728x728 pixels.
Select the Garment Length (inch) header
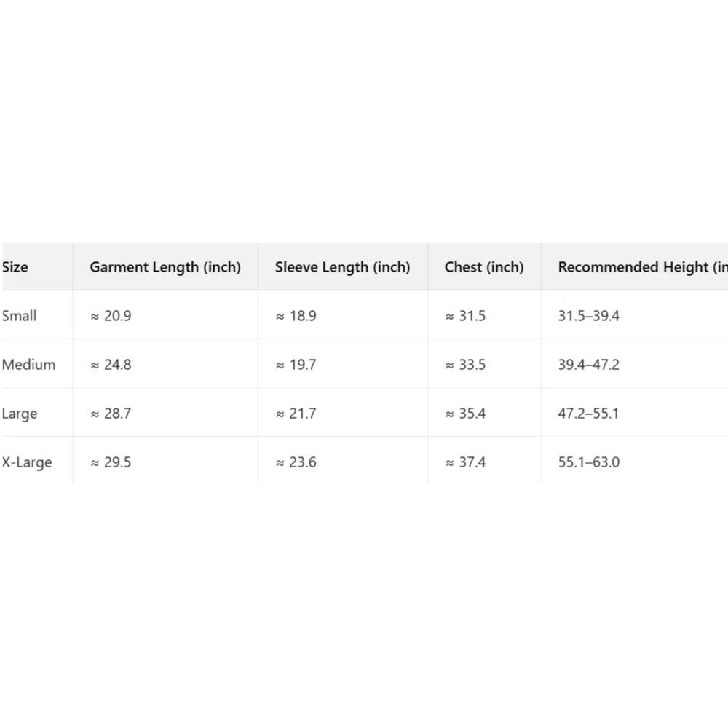(x=165, y=267)
